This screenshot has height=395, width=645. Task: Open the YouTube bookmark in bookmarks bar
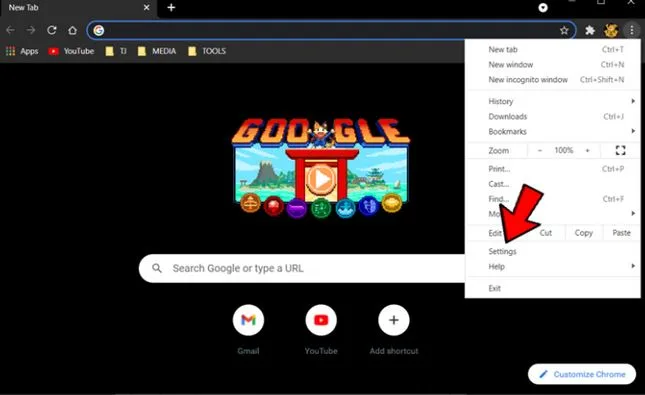pos(71,51)
